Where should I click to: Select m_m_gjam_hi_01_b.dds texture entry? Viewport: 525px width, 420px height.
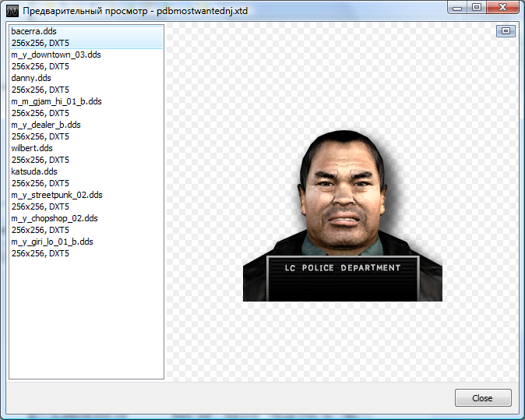coord(86,108)
